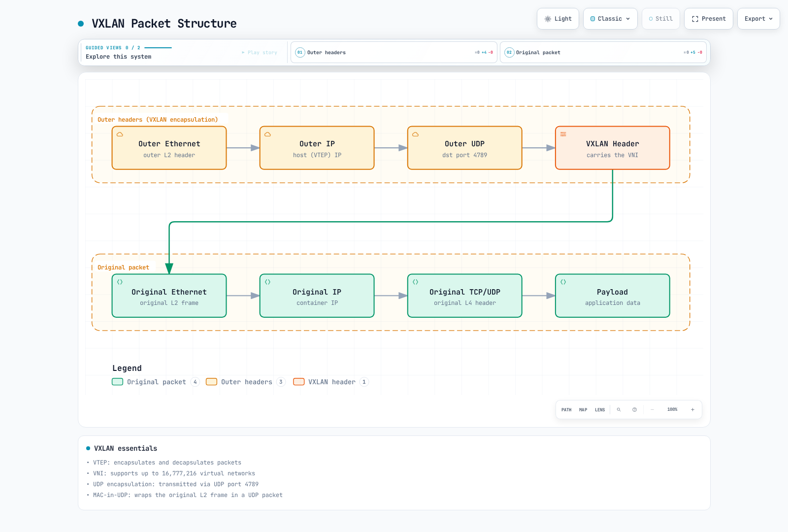Open guided view 01 Outer headers
The width and height of the screenshot is (788, 532).
coord(394,52)
